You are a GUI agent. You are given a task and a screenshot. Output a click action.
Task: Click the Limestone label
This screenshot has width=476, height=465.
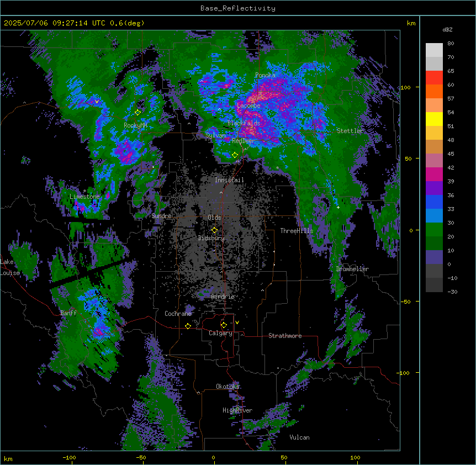click(84, 197)
